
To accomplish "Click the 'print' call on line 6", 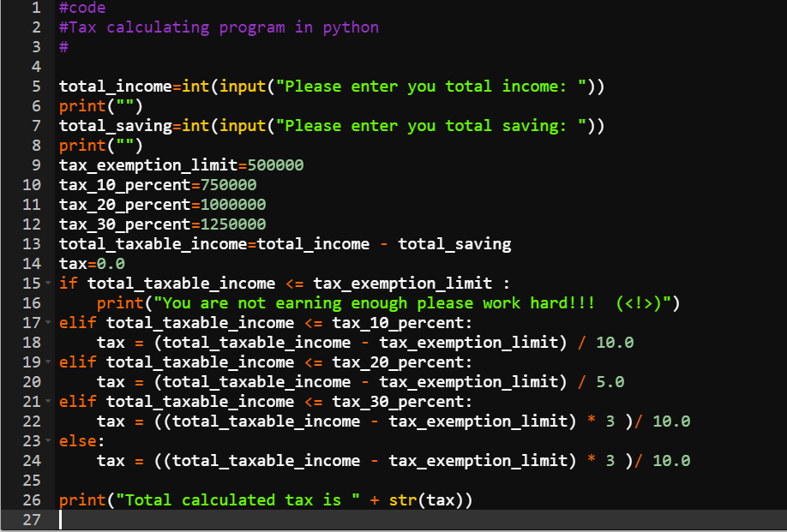I will [x=82, y=106].
